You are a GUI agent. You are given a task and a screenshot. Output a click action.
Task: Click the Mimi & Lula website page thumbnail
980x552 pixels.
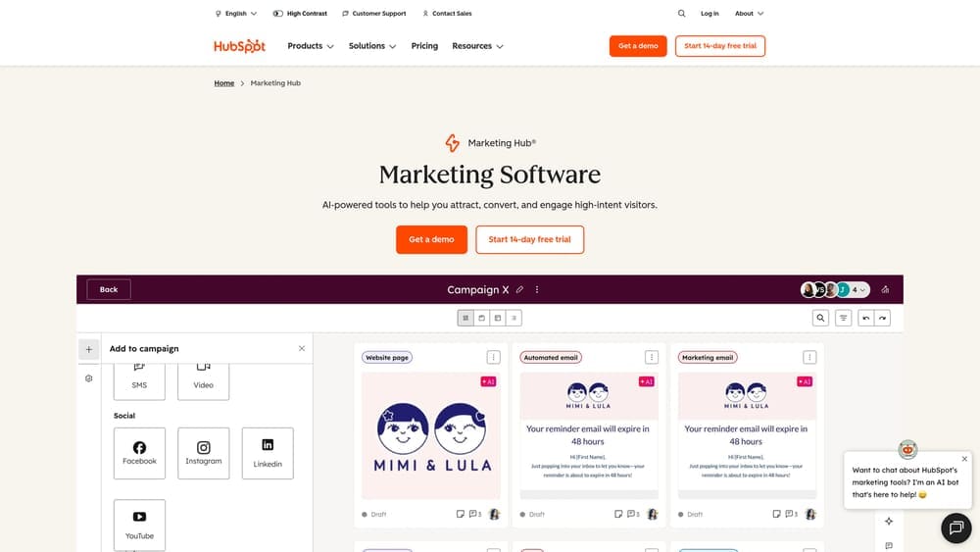[x=430, y=435]
